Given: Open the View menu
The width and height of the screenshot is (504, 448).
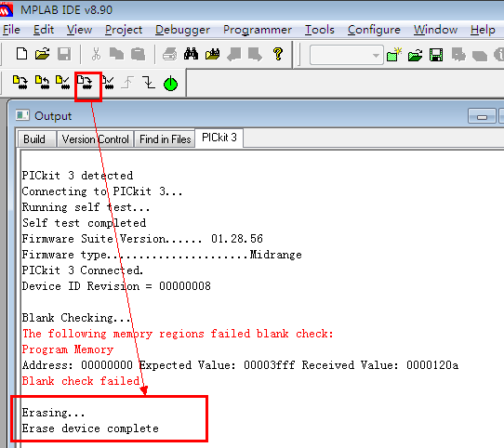Looking at the screenshot, I should click(79, 30).
